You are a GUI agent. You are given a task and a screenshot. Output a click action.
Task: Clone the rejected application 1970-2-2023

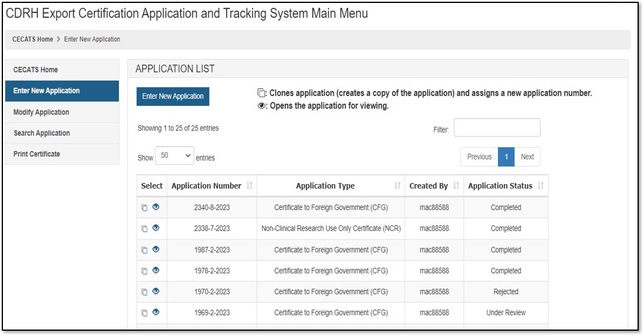click(x=145, y=292)
